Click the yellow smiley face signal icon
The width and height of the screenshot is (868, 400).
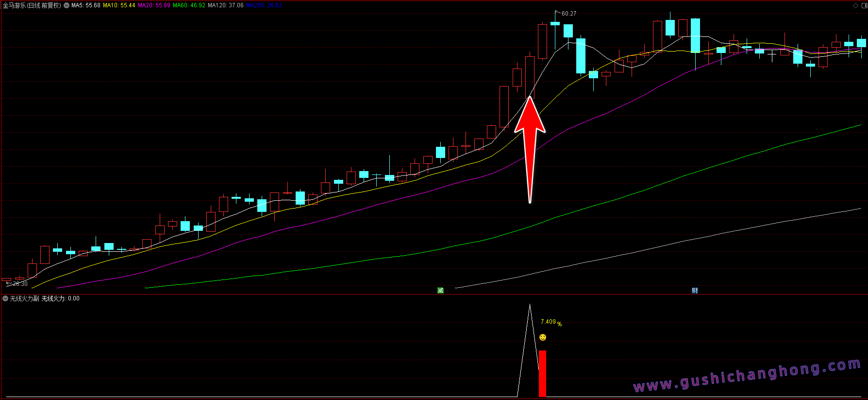[543, 337]
